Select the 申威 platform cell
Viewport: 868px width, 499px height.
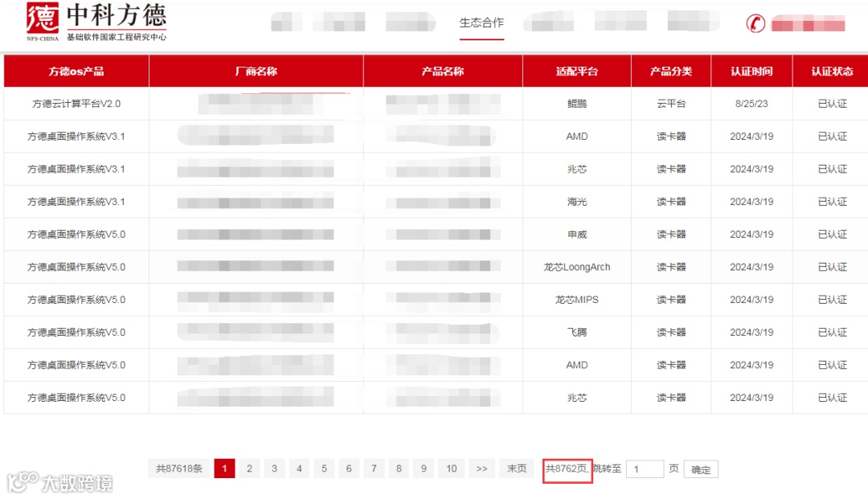[x=577, y=234]
